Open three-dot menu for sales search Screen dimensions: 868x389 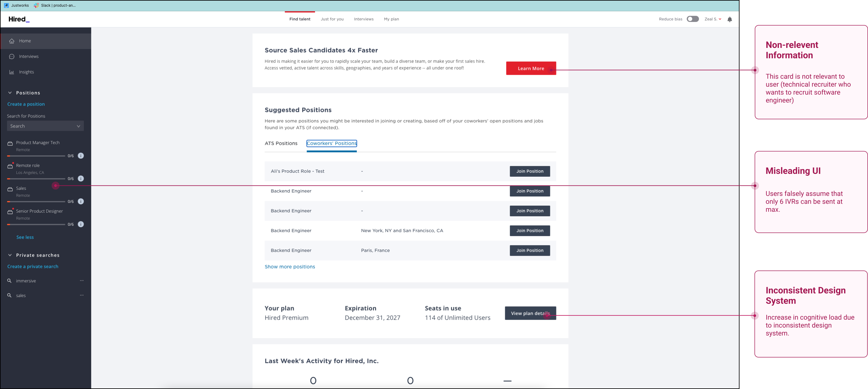click(81, 295)
